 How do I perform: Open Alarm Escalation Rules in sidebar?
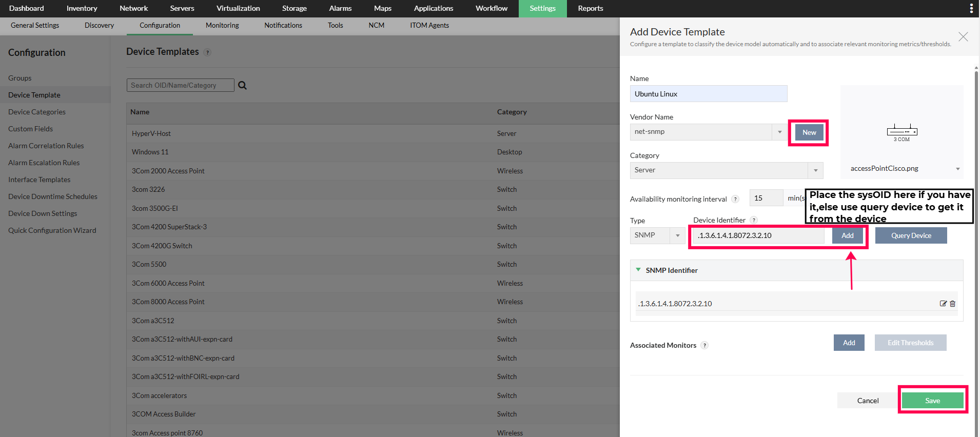pyautogui.click(x=44, y=163)
